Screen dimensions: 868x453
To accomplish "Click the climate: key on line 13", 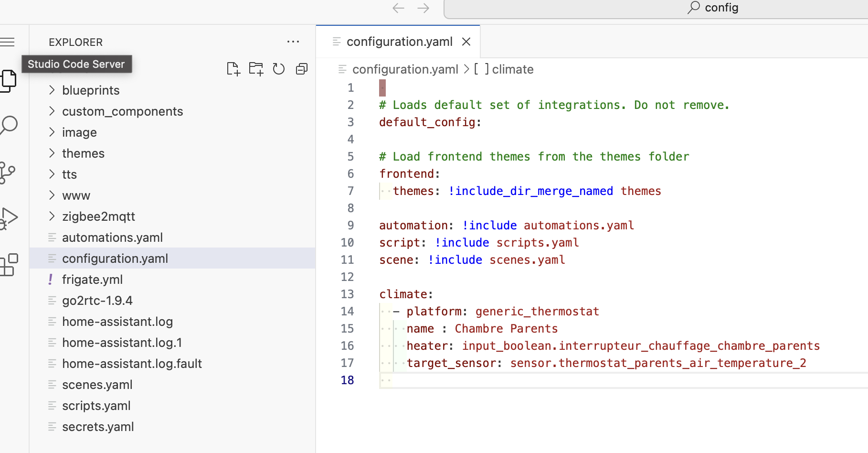I will point(406,294).
